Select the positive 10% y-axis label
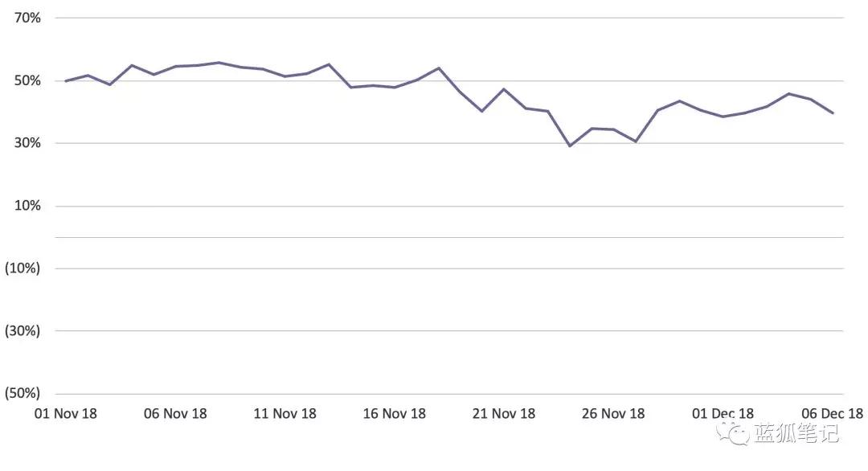 click(27, 206)
